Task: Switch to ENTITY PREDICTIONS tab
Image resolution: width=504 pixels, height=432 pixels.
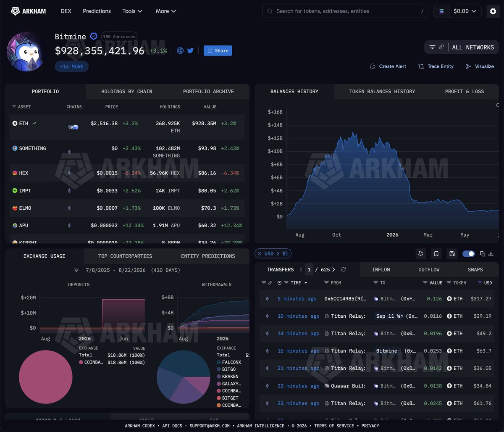Action: coord(208,256)
